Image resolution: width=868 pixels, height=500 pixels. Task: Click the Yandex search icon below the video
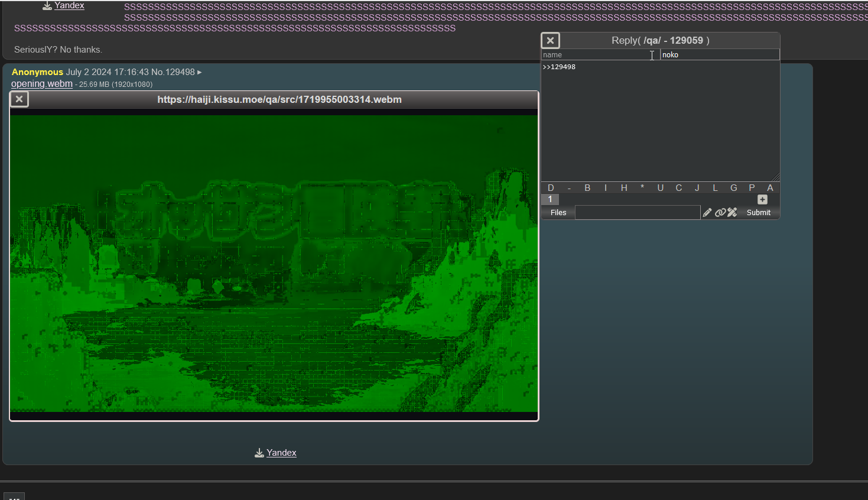click(259, 453)
